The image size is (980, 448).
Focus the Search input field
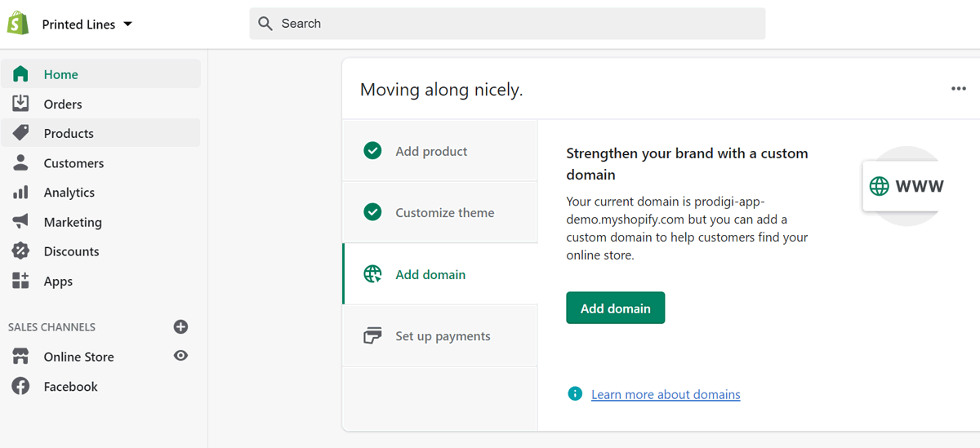(x=507, y=24)
